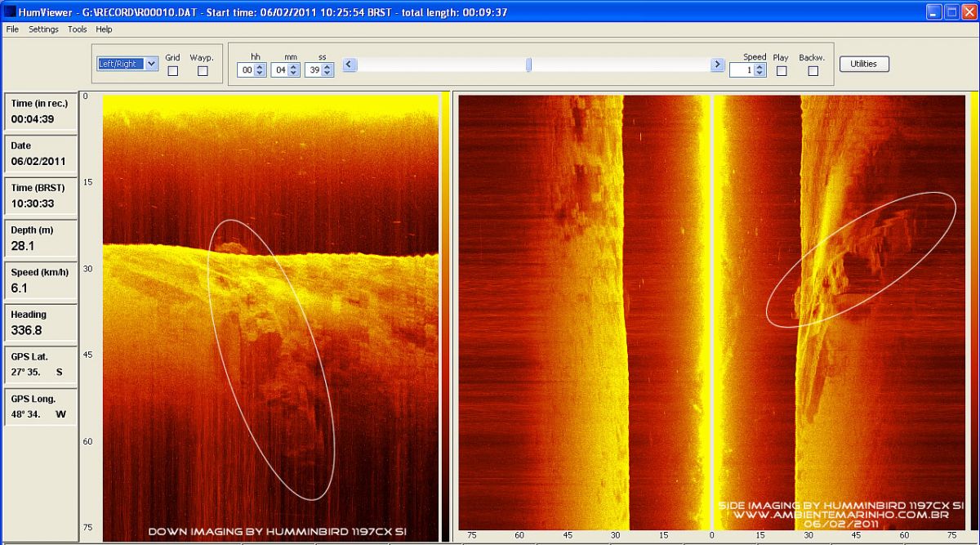Click the ss seconds input field

click(x=313, y=70)
